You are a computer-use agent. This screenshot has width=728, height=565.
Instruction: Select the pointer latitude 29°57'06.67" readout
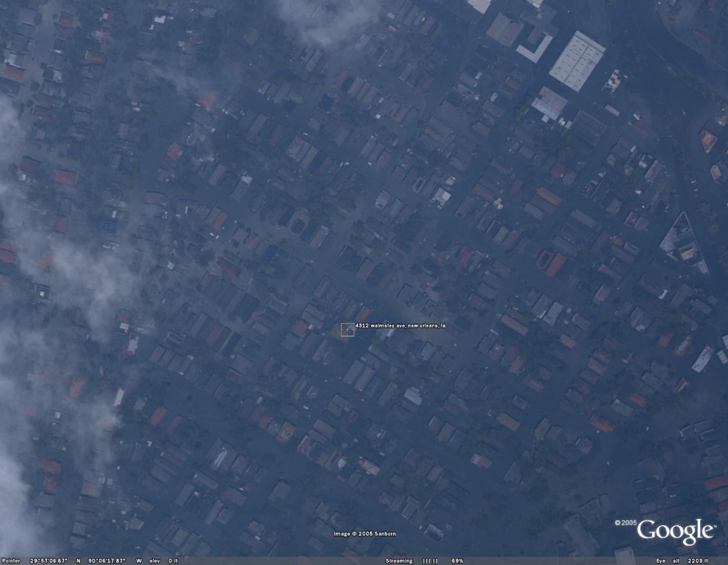click(x=49, y=561)
